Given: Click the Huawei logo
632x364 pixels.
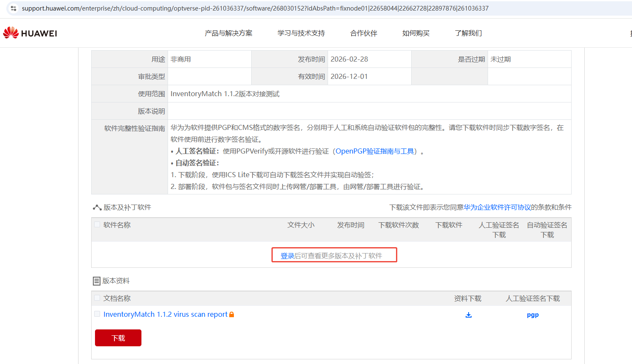Looking at the screenshot, I should (30, 33).
